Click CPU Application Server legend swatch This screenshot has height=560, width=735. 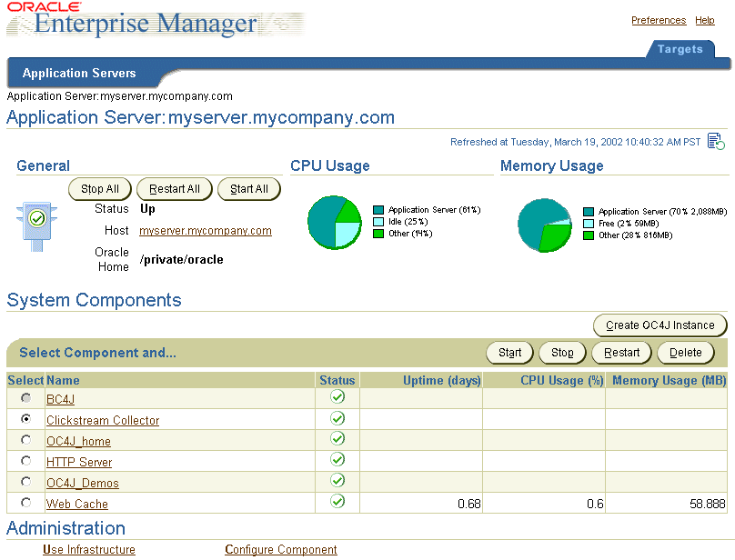pos(378,209)
